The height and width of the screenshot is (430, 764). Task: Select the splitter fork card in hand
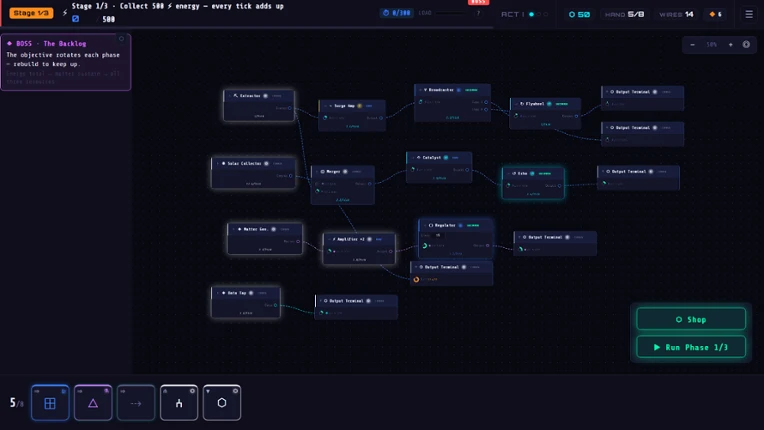coord(179,403)
